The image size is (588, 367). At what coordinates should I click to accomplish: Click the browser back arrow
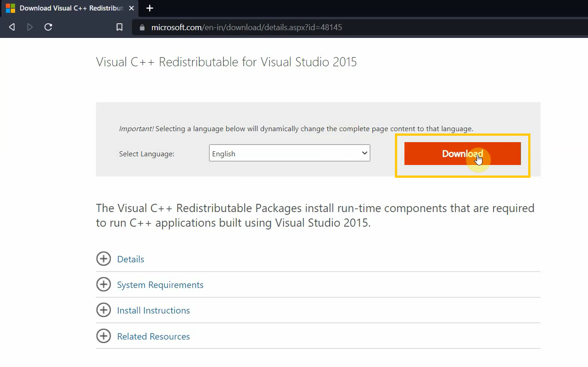click(12, 27)
